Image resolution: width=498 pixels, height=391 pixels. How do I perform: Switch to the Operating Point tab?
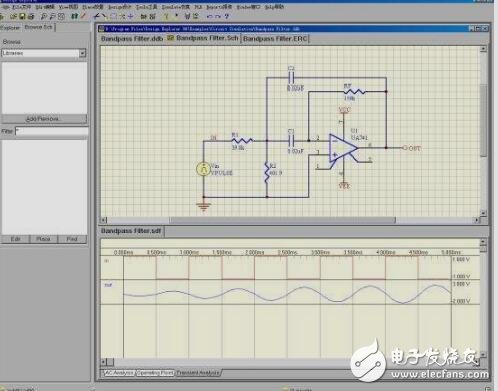155,373
